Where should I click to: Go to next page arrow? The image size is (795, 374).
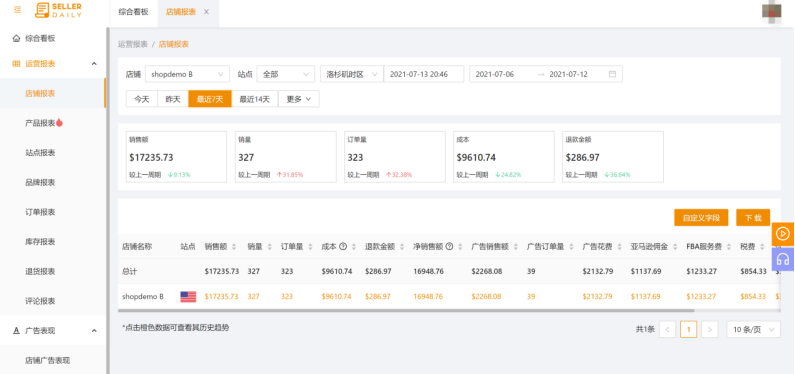click(x=709, y=330)
